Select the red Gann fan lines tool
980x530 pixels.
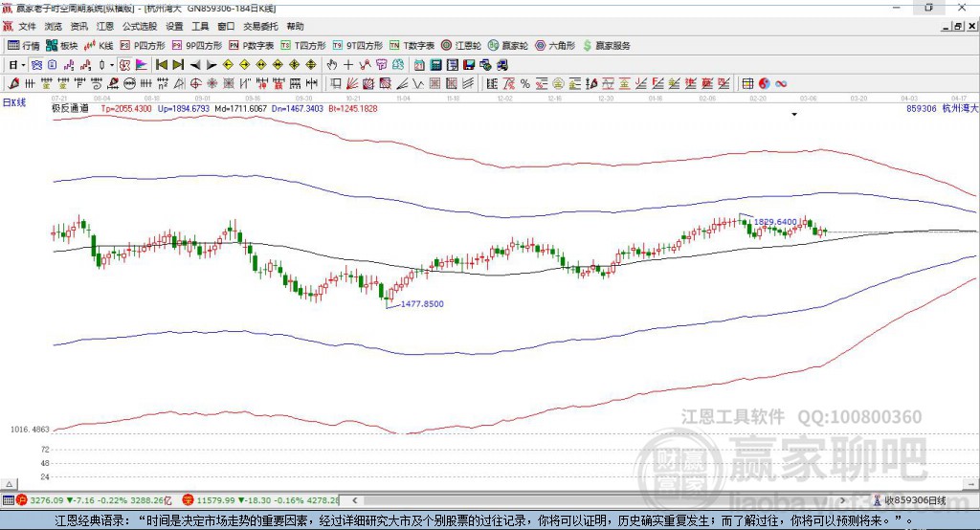352,83
